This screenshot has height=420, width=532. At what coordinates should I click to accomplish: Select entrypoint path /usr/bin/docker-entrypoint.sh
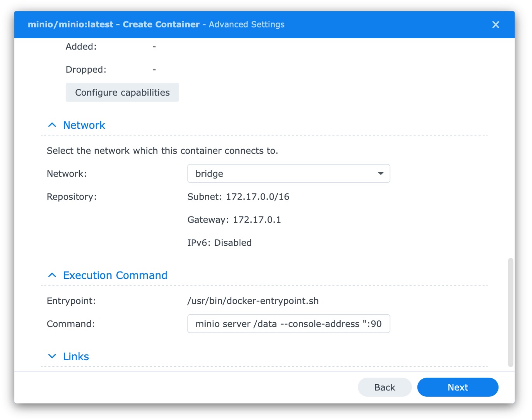click(253, 301)
